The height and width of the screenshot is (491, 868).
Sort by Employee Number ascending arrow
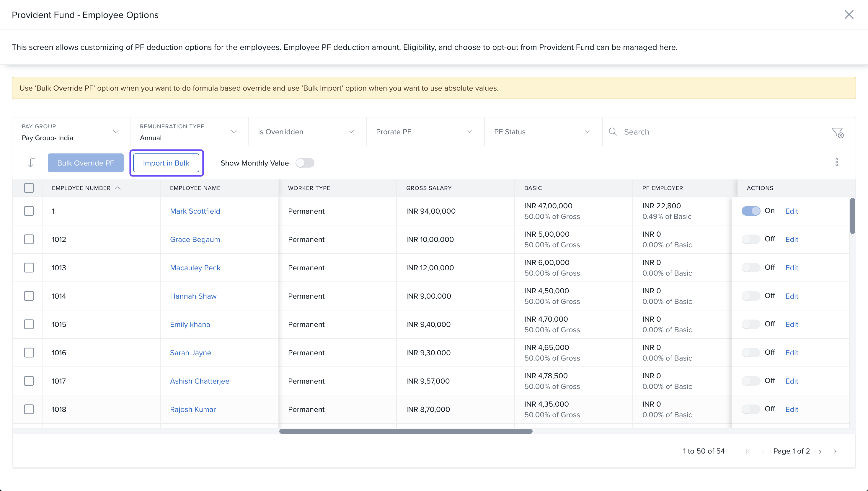pyautogui.click(x=118, y=188)
